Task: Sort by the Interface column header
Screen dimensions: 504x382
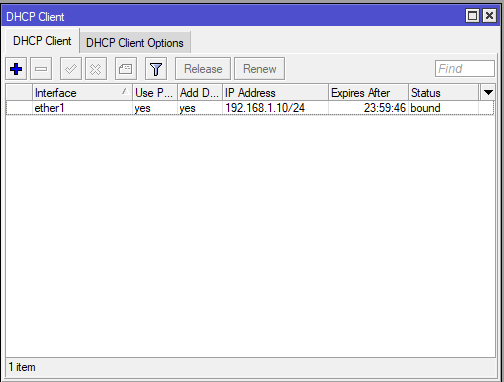Action: 82,92
